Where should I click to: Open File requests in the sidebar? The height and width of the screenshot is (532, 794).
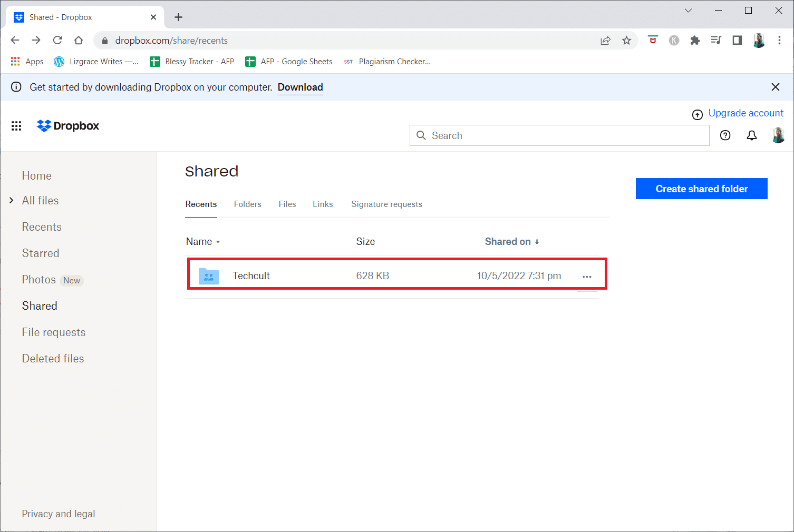pos(54,332)
